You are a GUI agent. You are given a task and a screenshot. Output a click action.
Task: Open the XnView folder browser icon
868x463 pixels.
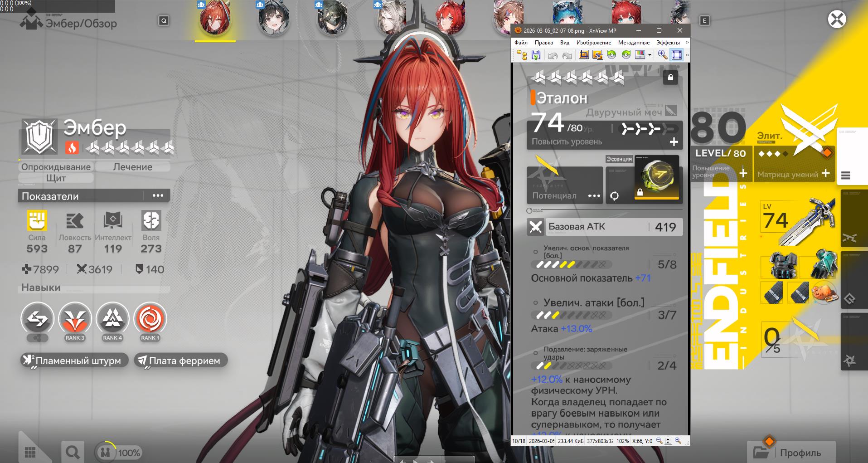pyautogui.click(x=522, y=55)
